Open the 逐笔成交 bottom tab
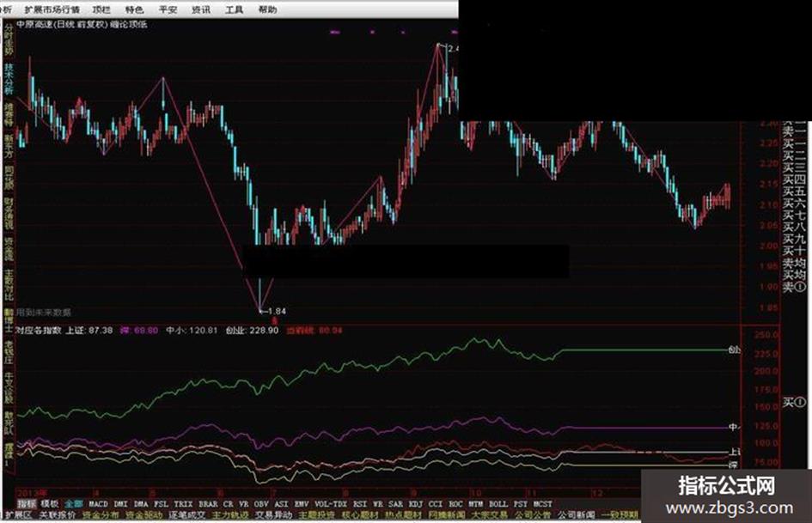Screen dimensions: 812x523 point(187,515)
